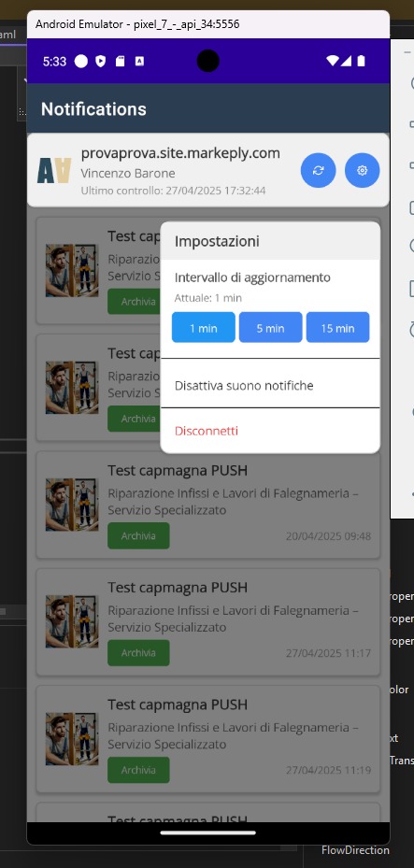Archive the notification dated 20/04/2025 09:48

(x=138, y=536)
